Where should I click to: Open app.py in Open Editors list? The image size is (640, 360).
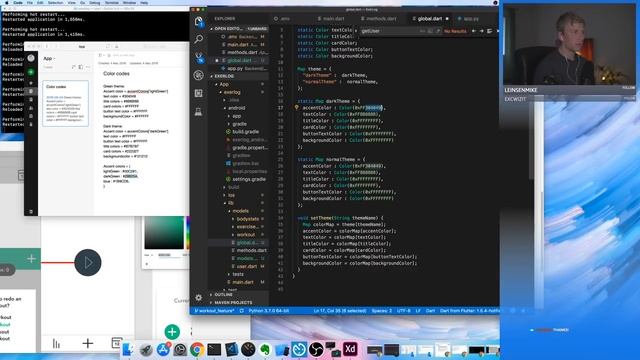[x=239, y=68]
